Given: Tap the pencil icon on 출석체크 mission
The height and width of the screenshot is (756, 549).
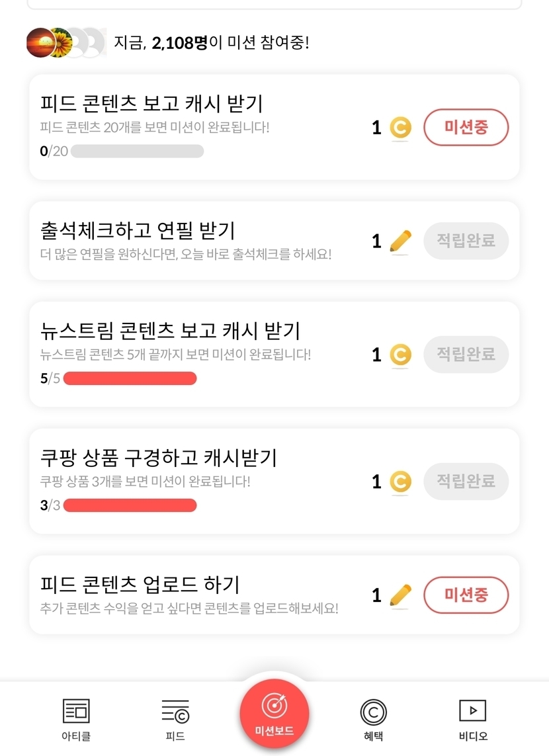Looking at the screenshot, I should point(400,241).
